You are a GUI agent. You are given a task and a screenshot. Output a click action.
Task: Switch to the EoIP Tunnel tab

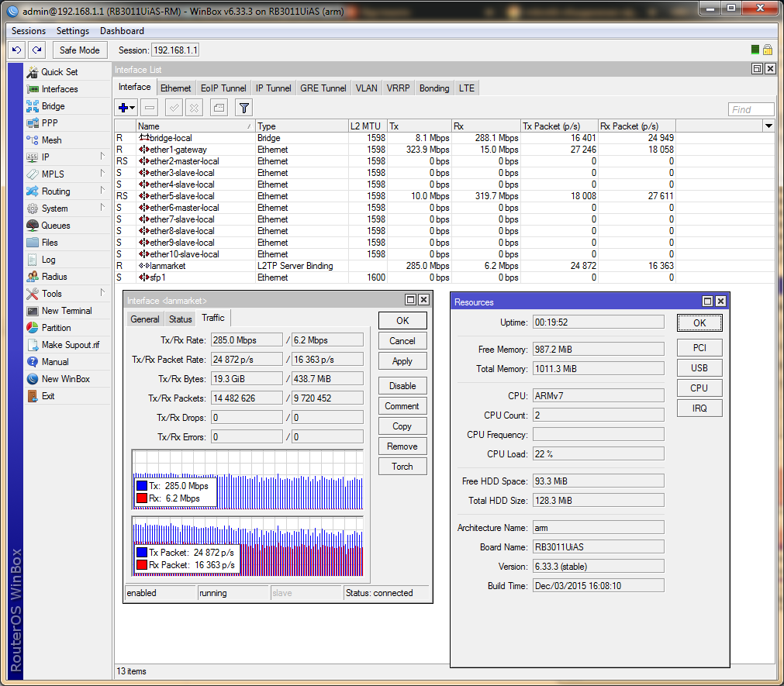[223, 88]
